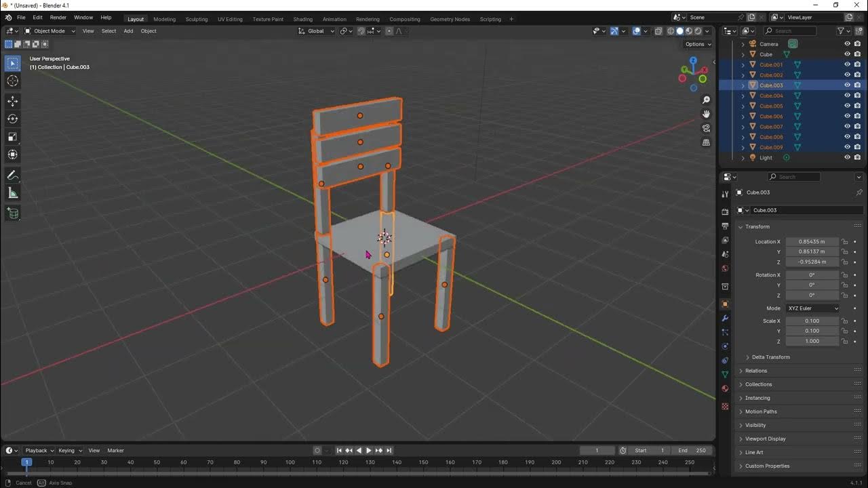Pin the Cube.003 properties panel

pyautogui.click(x=859, y=192)
